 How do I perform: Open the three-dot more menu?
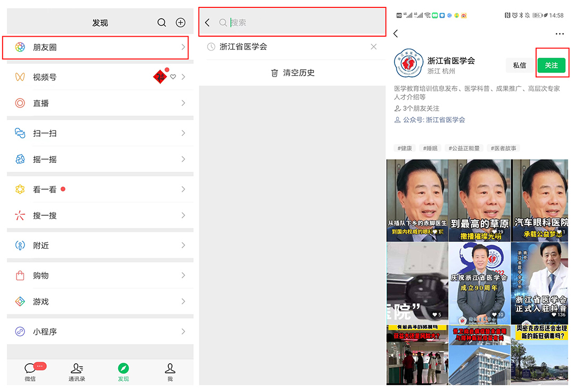[x=560, y=34]
